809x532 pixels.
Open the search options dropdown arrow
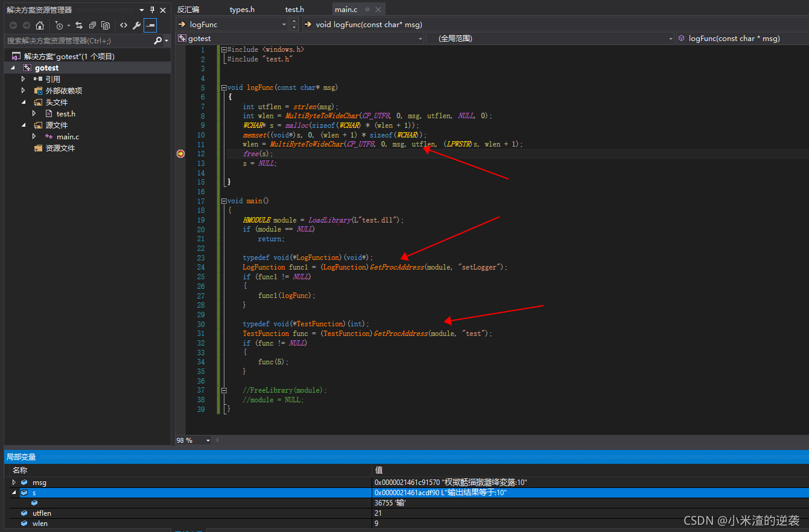167,41
